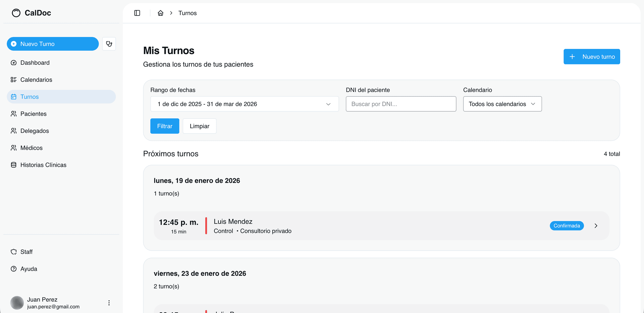
Task: Click Juan Perez profile avatar
Action: 17,303
